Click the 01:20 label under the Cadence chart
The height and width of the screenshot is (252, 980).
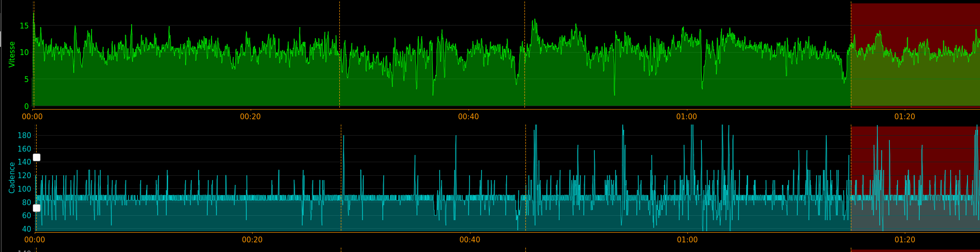click(x=905, y=240)
